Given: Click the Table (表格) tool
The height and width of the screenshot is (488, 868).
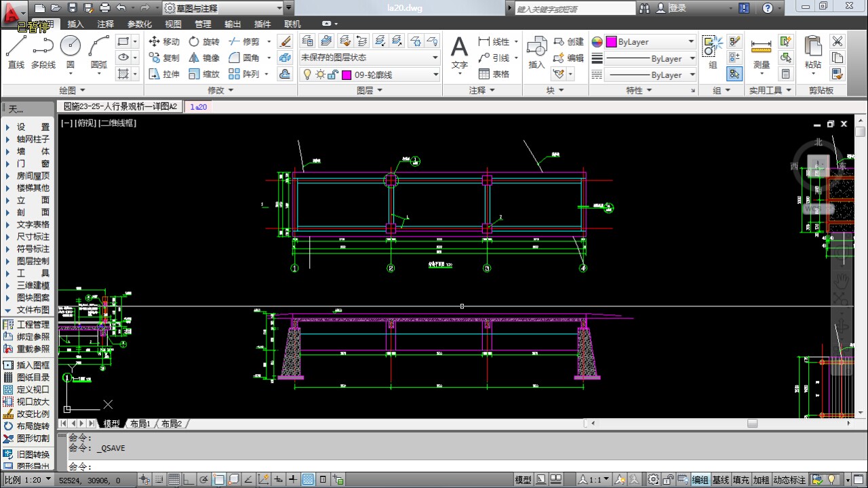Looking at the screenshot, I should pos(494,74).
